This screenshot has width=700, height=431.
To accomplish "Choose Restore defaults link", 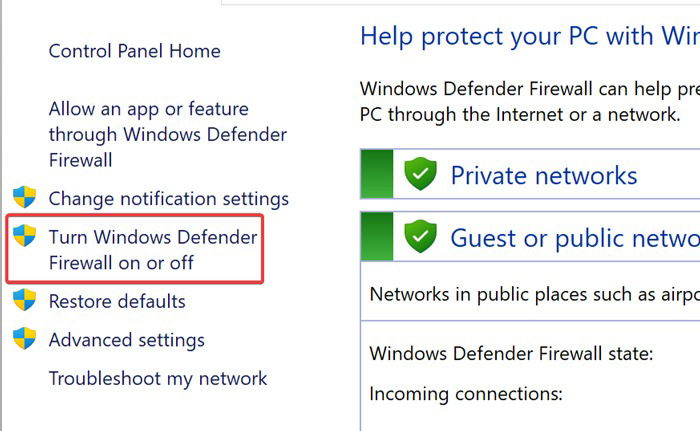I will [x=117, y=301].
